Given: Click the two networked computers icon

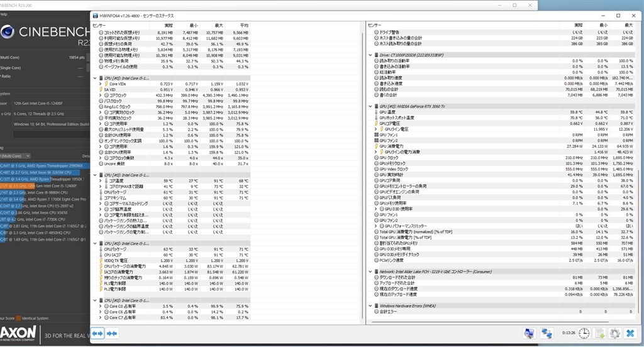Looking at the screenshot, I should click(x=547, y=333).
